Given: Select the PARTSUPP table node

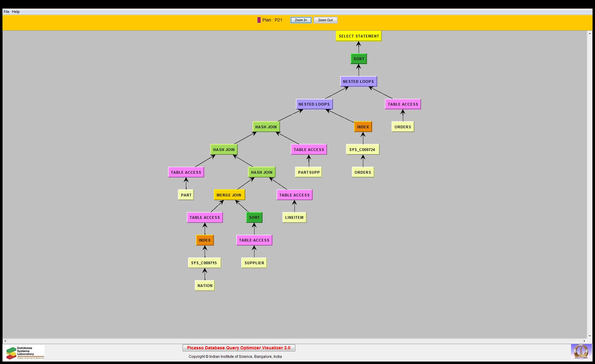Looking at the screenshot, I should click(x=309, y=172).
